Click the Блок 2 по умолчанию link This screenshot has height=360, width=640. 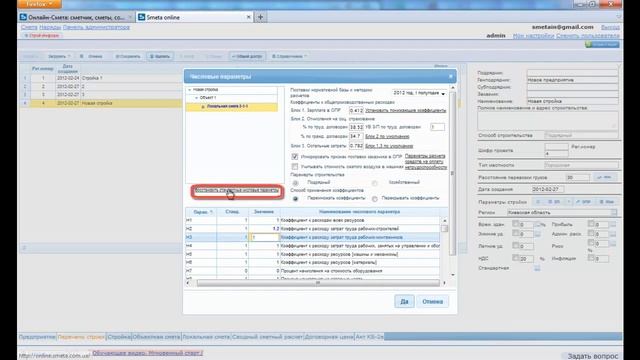point(387,137)
